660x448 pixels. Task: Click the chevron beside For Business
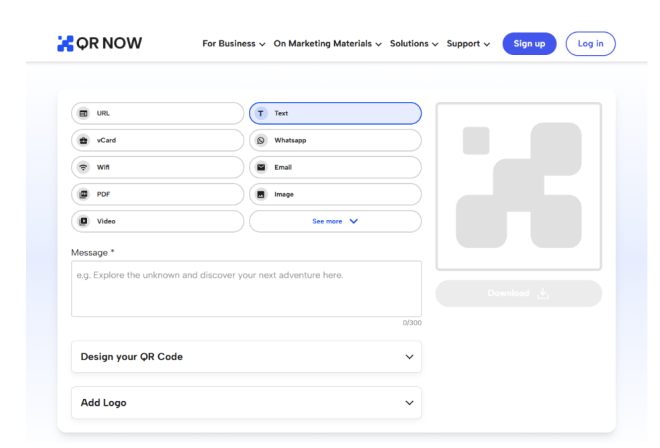262,44
